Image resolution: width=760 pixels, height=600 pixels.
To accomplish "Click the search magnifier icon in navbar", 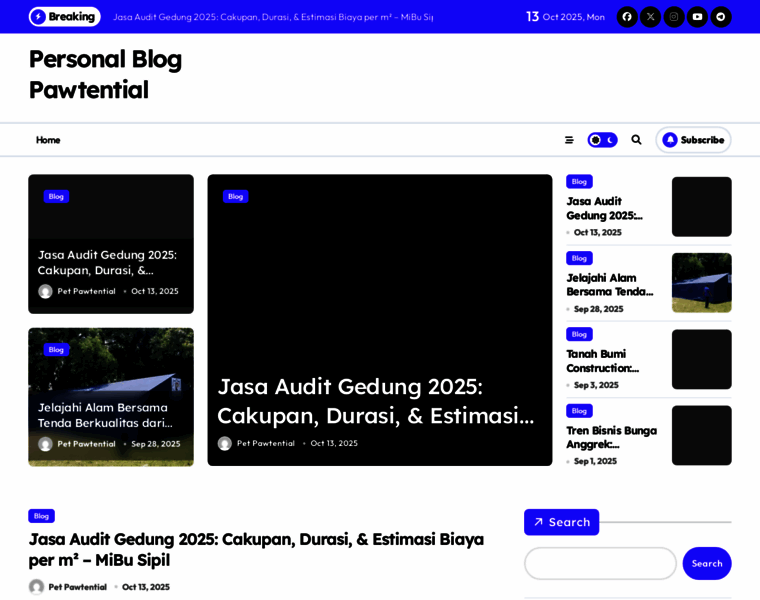I will pyautogui.click(x=636, y=140).
